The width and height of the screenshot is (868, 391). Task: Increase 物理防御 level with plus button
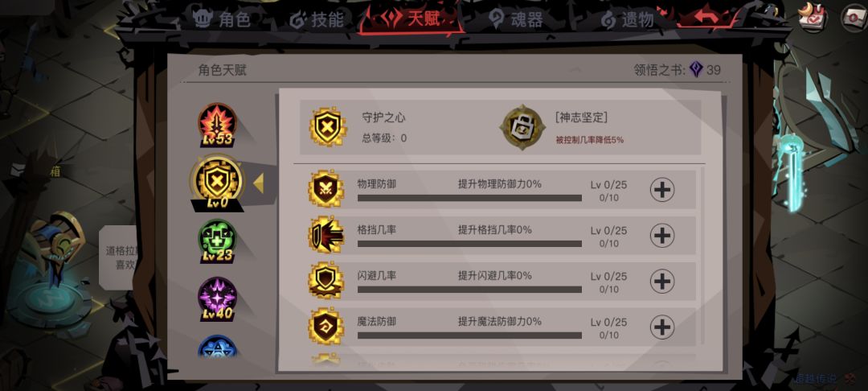click(662, 190)
